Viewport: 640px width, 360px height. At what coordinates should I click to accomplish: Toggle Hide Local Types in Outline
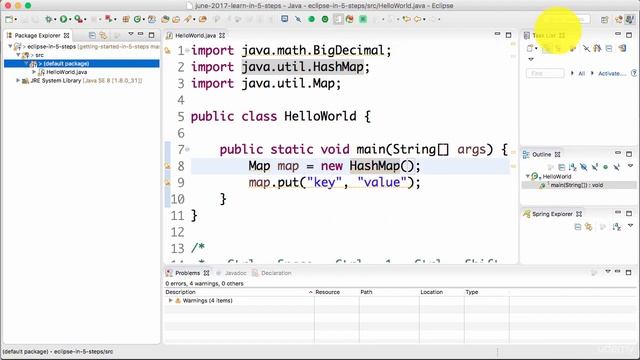pyautogui.click(x=617, y=167)
